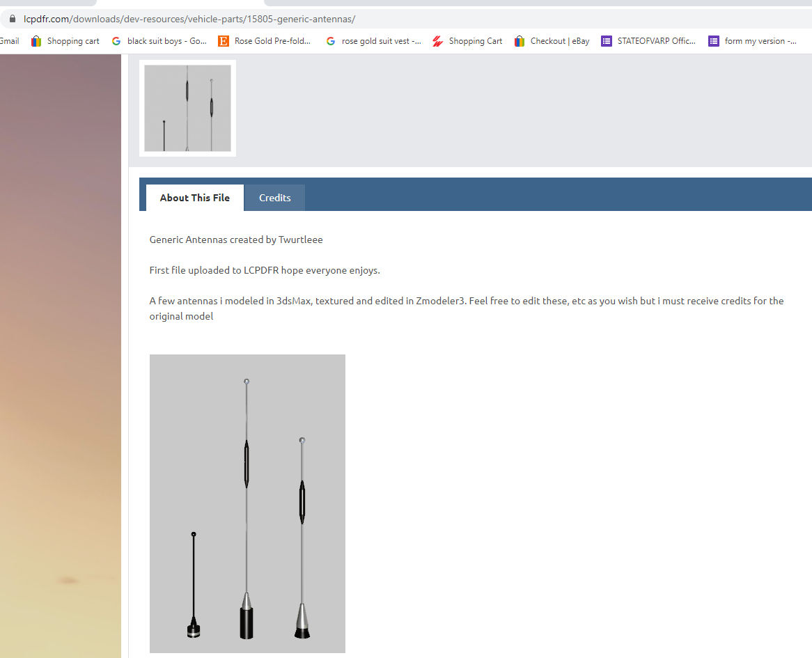This screenshot has height=658, width=812.
Task: Open the Gmail bookmark
Action: coord(9,41)
